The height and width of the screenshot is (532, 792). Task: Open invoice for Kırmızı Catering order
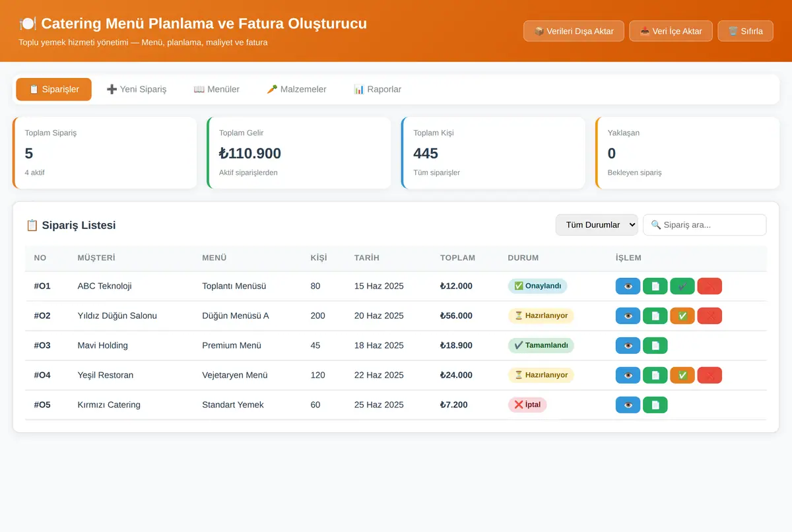click(x=655, y=405)
